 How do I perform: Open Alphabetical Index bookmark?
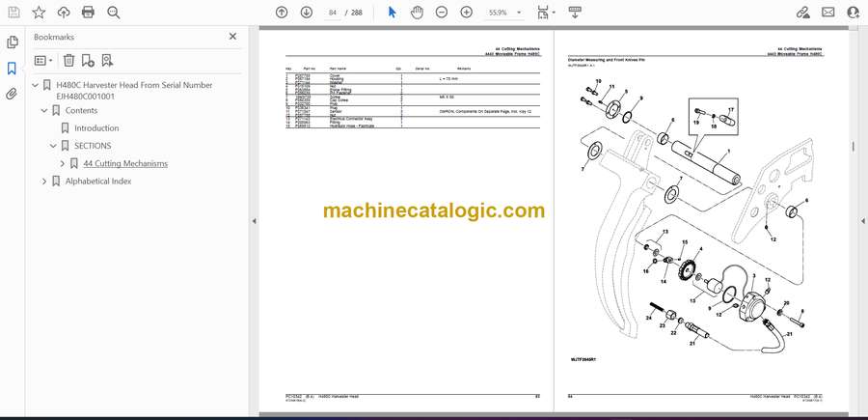98,182
